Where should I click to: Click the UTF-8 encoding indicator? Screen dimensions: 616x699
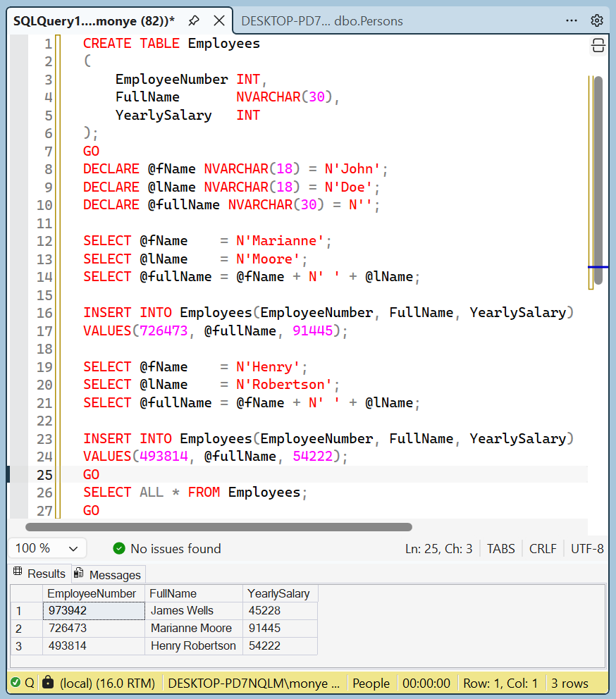(587, 549)
